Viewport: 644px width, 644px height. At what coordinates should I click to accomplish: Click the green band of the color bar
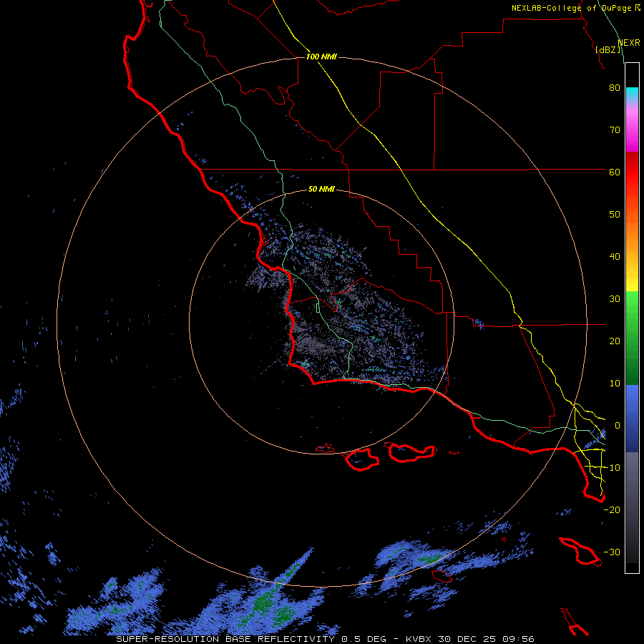coord(632,338)
